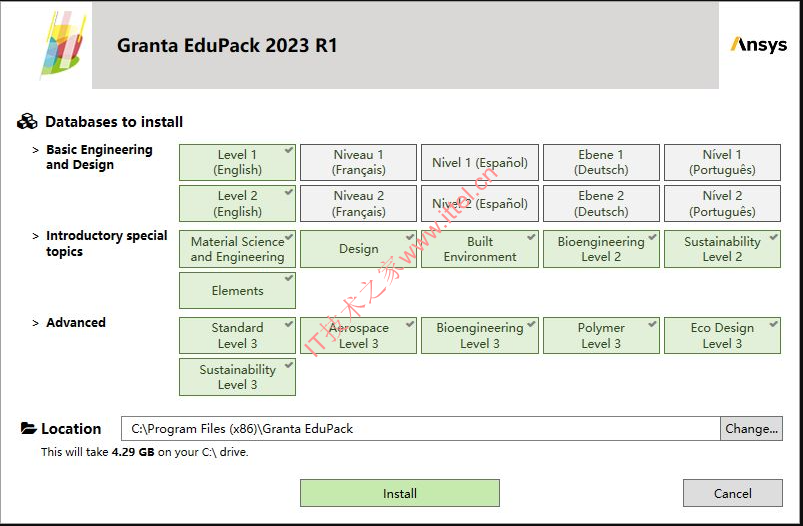Expand Basic Engineering and Design section
This screenshot has width=803, height=526.
click(35, 150)
